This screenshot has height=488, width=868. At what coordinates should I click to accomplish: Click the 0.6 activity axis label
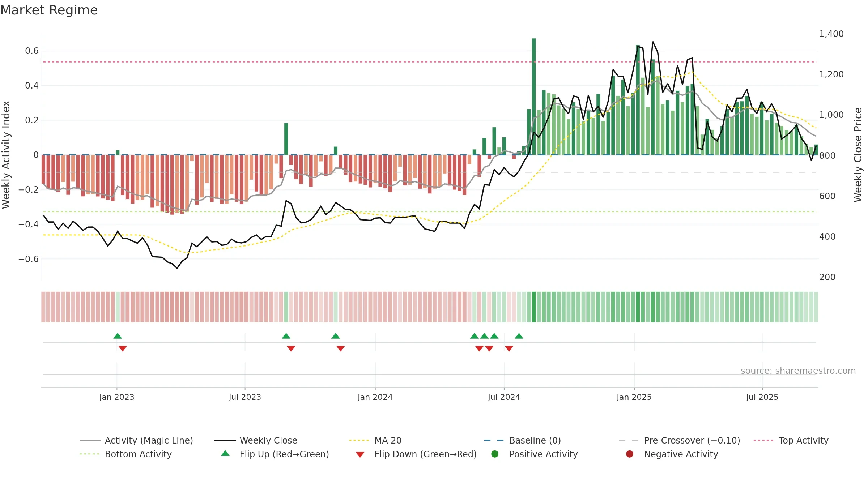(x=32, y=51)
